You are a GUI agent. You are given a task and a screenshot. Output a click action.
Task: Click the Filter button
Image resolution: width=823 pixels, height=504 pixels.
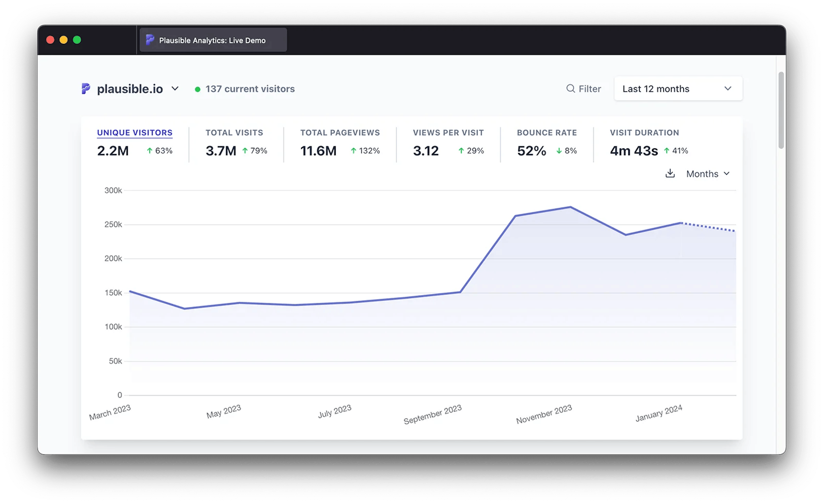pyautogui.click(x=584, y=88)
